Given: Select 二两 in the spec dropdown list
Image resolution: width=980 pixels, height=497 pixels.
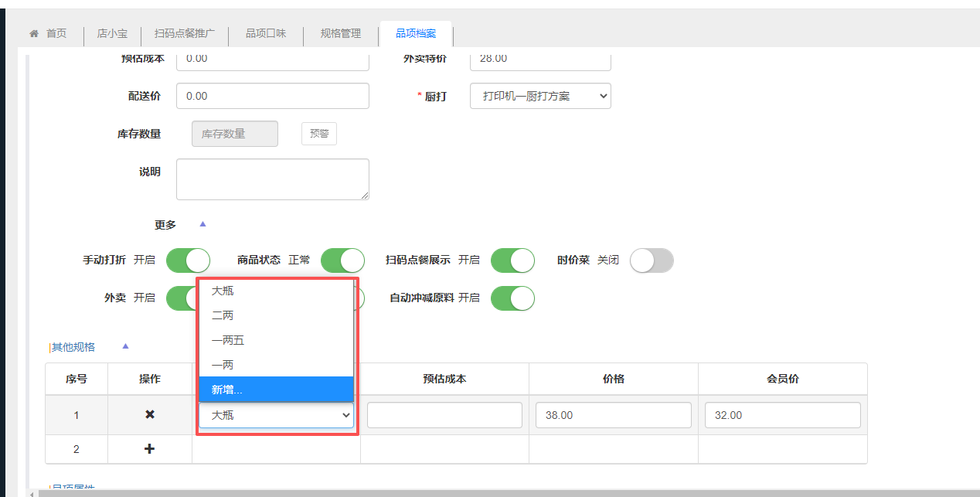Looking at the screenshot, I should pos(276,315).
